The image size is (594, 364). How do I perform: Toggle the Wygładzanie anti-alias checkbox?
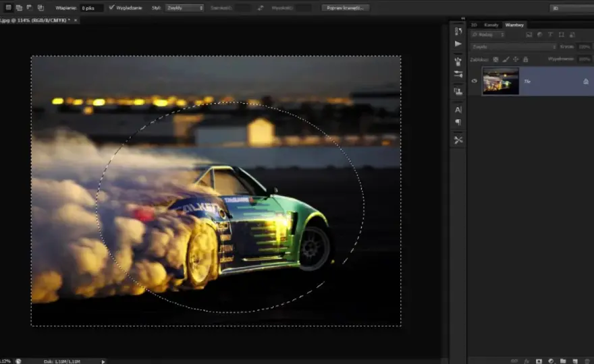(x=111, y=7)
